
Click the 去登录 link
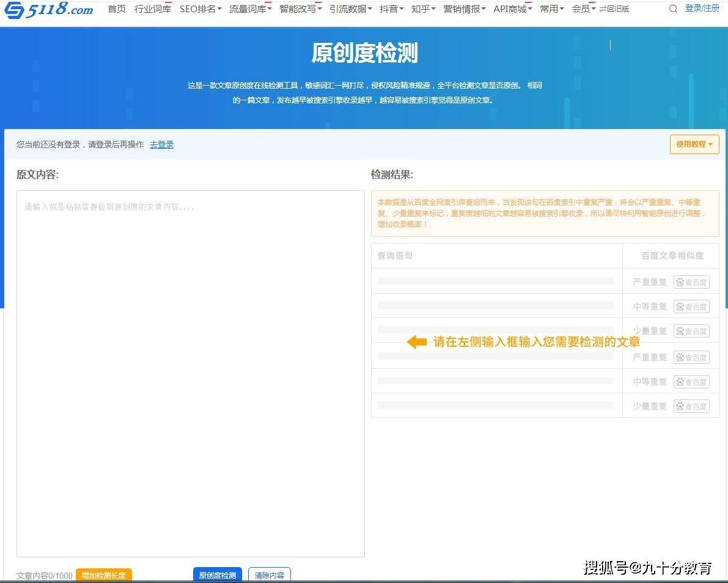click(161, 144)
